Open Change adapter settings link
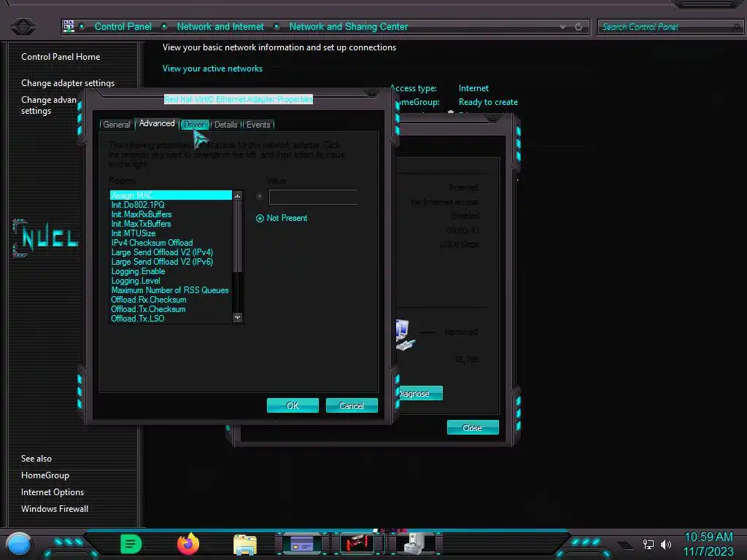This screenshot has width=747, height=560. click(68, 83)
